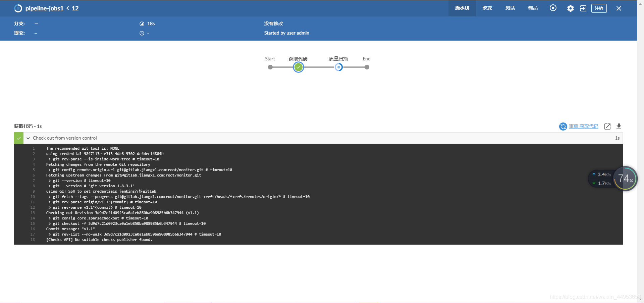Switch to the 流水线 tab
This screenshot has width=644, height=303.
[x=462, y=8]
